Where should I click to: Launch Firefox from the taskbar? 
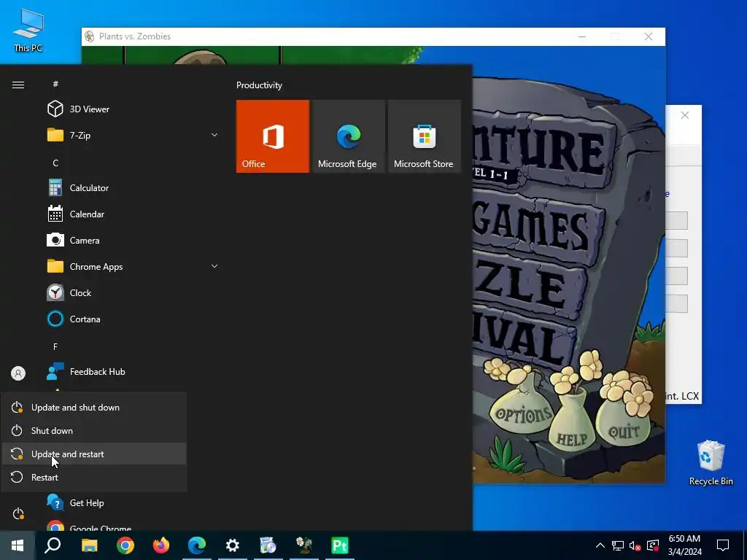(161, 545)
